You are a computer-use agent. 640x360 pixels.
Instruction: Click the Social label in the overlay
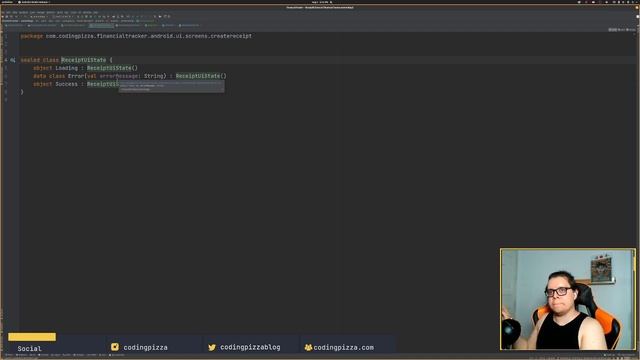pyautogui.click(x=29, y=349)
